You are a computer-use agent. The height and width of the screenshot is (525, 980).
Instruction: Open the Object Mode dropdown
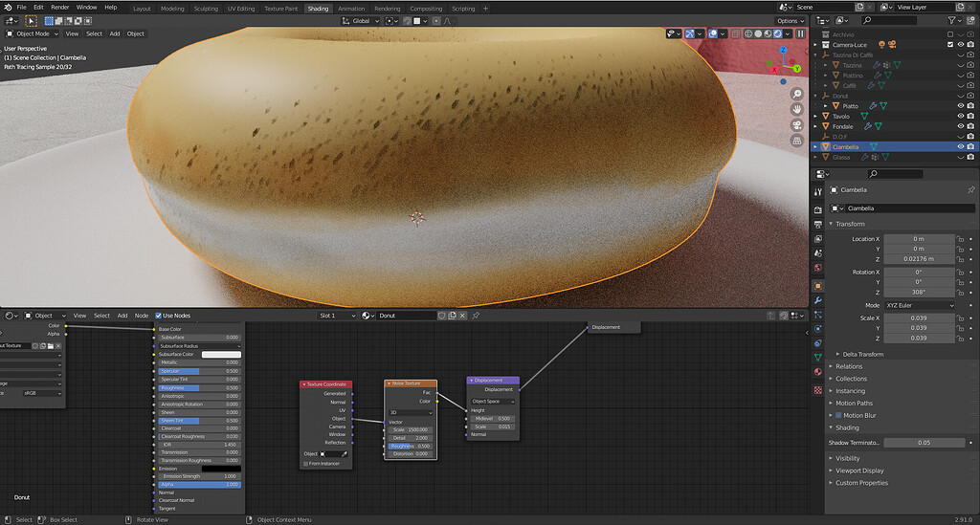tap(32, 33)
